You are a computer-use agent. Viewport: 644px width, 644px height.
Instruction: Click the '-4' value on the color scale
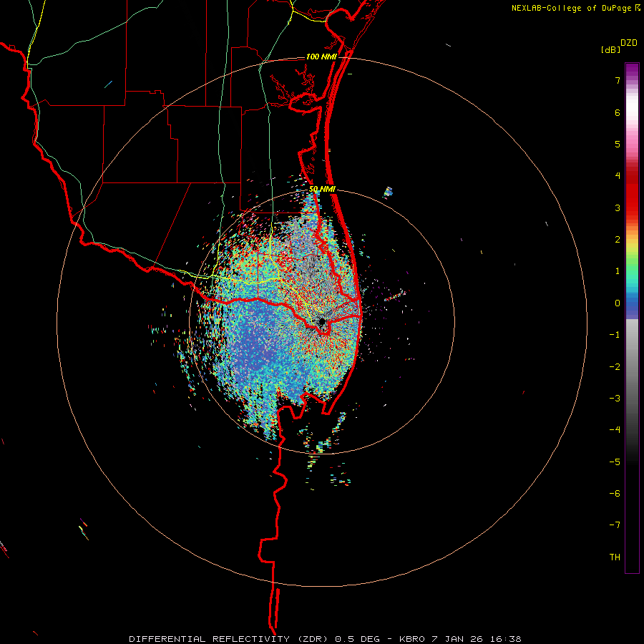[x=615, y=430]
